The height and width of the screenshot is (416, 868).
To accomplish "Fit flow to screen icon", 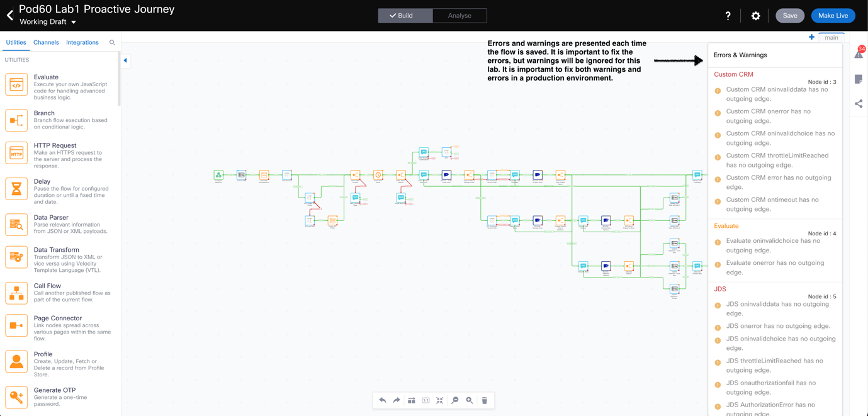I will [440, 400].
